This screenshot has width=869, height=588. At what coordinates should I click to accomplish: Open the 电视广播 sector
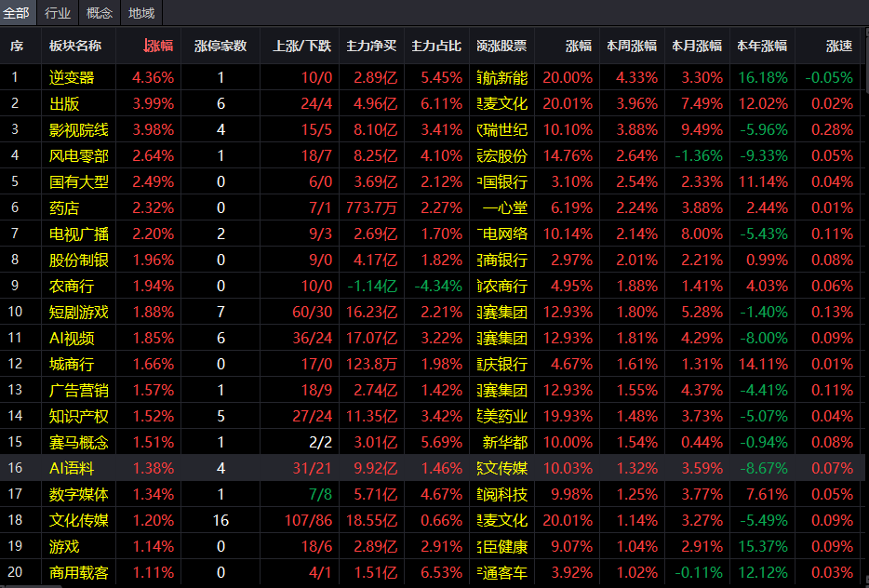tap(79, 234)
